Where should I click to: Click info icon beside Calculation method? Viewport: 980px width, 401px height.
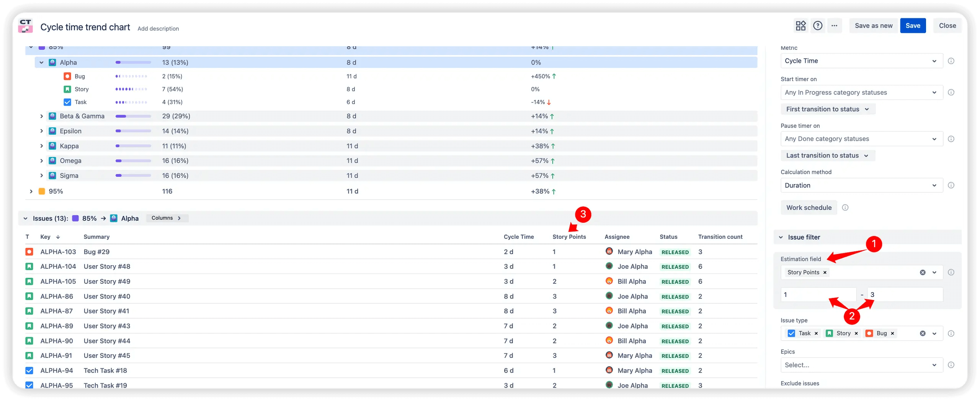pyautogui.click(x=951, y=185)
